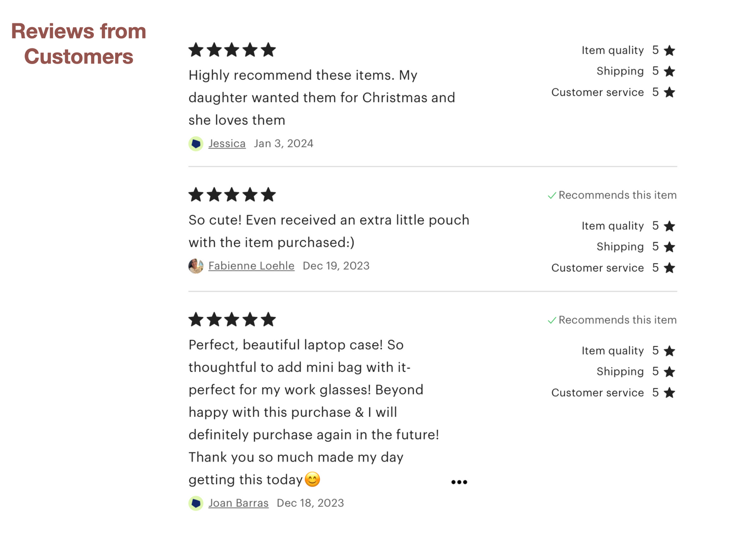The width and height of the screenshot is (753, 560).
Task: Open the Fabienne Loehle profile link
Action: tap(251, 266)
